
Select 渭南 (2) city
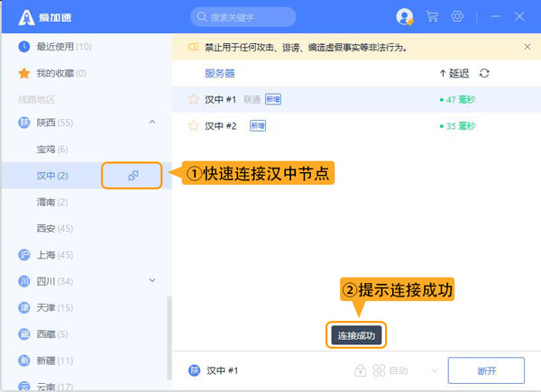(52, 202)
